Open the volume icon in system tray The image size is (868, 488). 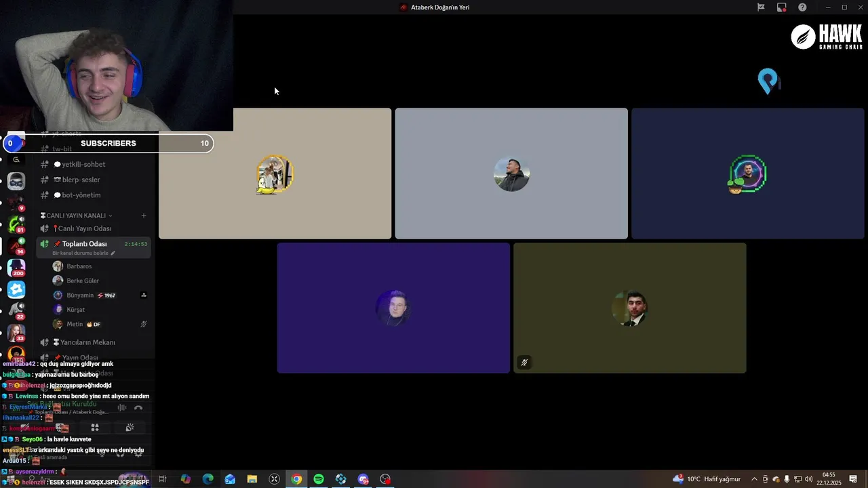click(x=808, y=479)
